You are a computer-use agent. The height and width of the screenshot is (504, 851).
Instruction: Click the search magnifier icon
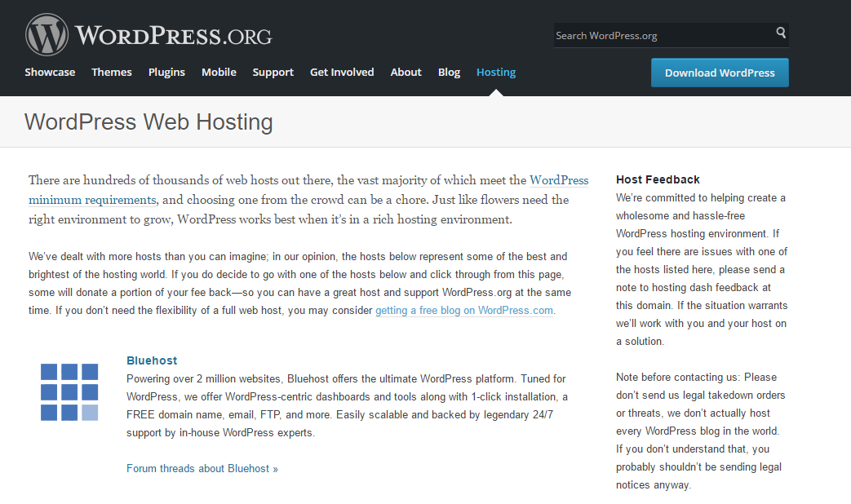[781, 33]
